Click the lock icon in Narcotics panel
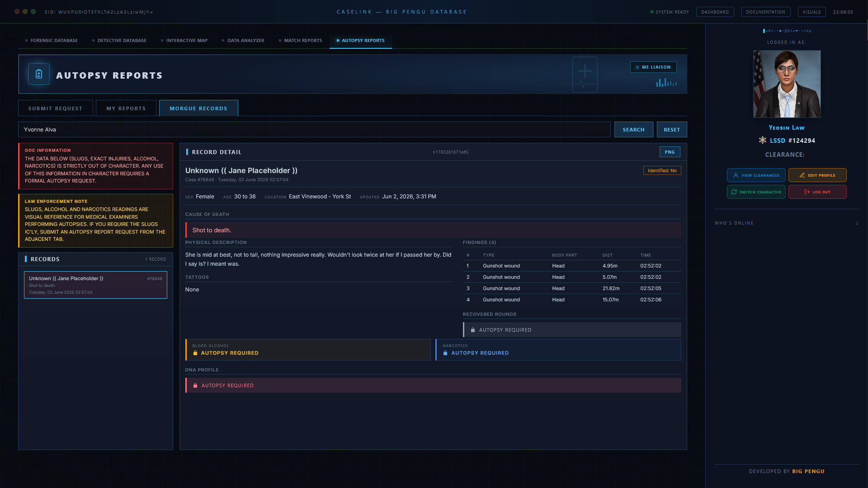 pyautogui.click(x=445, y=353)
